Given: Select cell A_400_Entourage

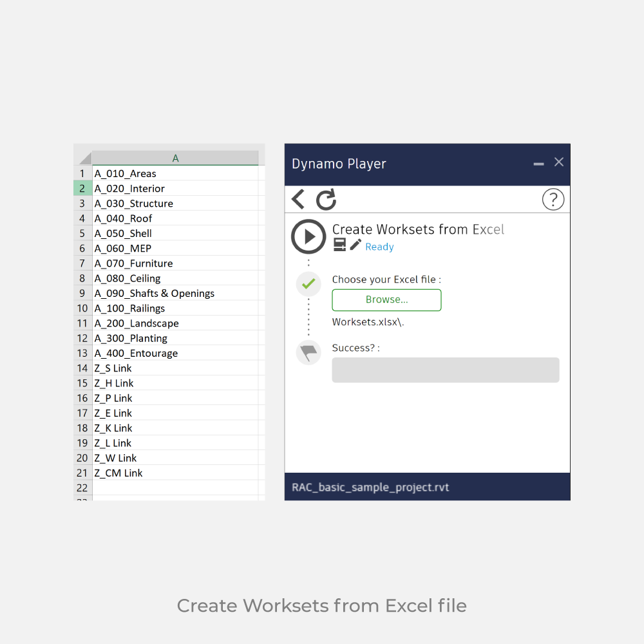Looking at the screenshot, I should [x=175, y=353].
